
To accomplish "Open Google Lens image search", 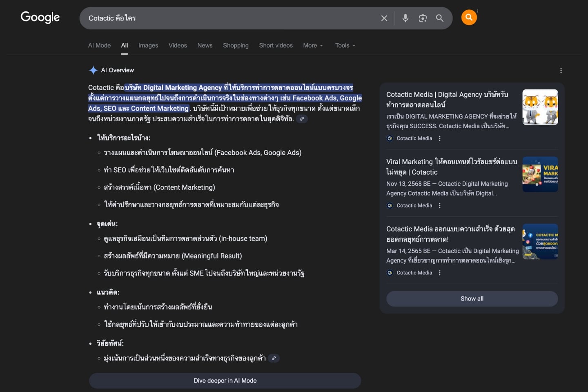I will (422, 18).
